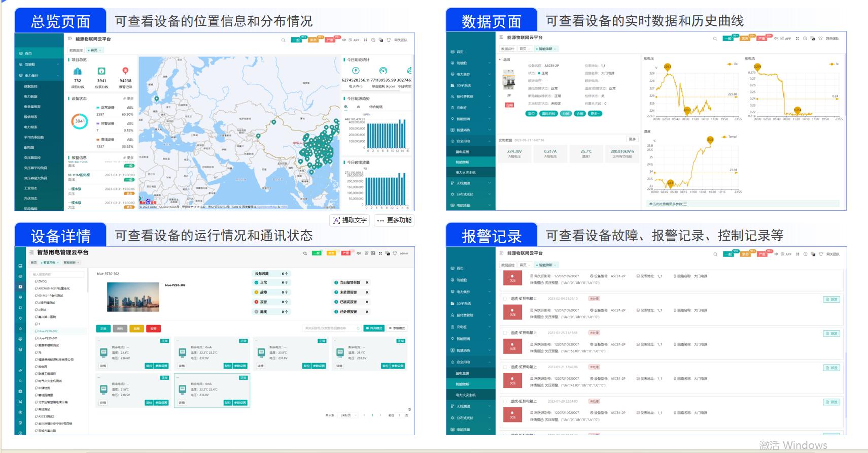Image resolution: width=868 pixels, height=453 pixels.
Task: Switch to the 首页 tab in the 数据页面
Action: click(x=525, y=49)
